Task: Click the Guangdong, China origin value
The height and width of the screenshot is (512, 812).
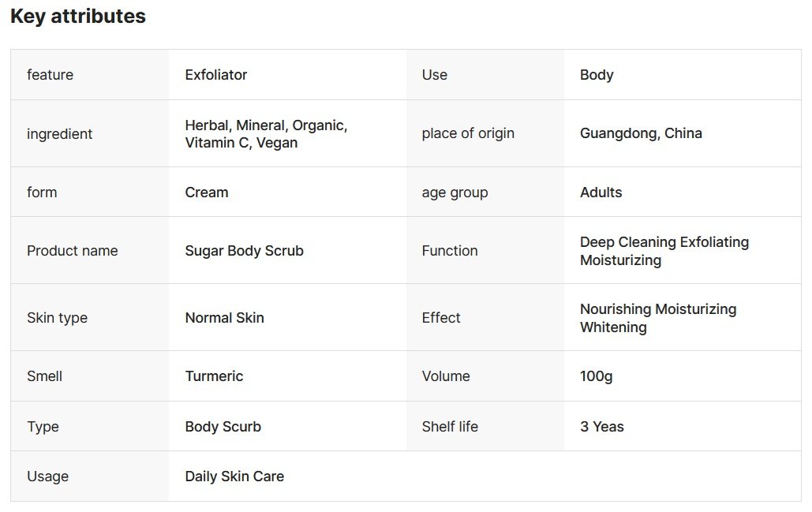Action: click(x=641, y=133)
